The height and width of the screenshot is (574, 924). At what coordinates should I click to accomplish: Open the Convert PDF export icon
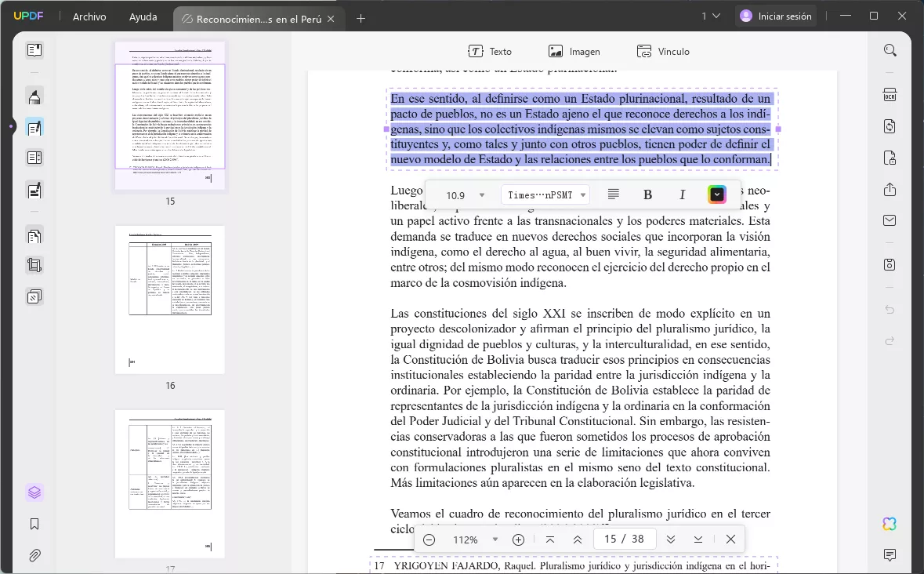(x=890, y=126)
